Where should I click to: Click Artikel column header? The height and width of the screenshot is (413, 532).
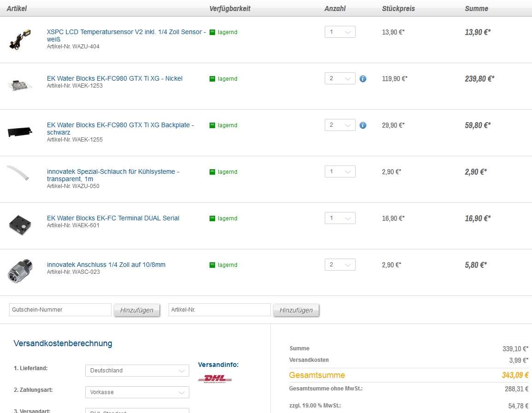pyautogui.click(x=17, y=9)
